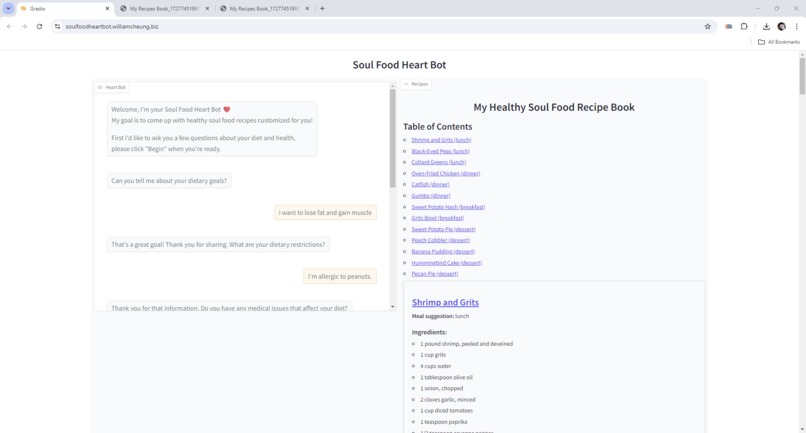The image size is (806, 433).
Task: Open site information icon in address bar
Action: [x=58, y=26]
